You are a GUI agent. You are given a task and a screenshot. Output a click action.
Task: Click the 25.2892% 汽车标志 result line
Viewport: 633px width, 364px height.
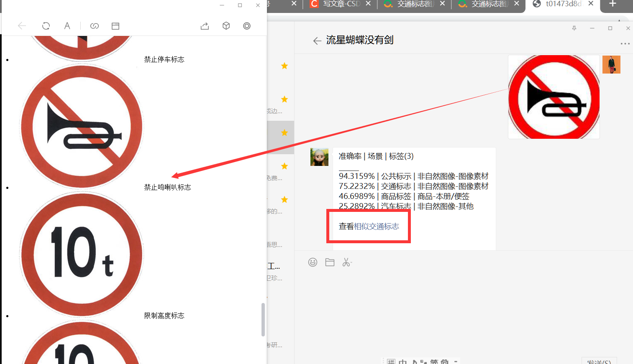406,206
